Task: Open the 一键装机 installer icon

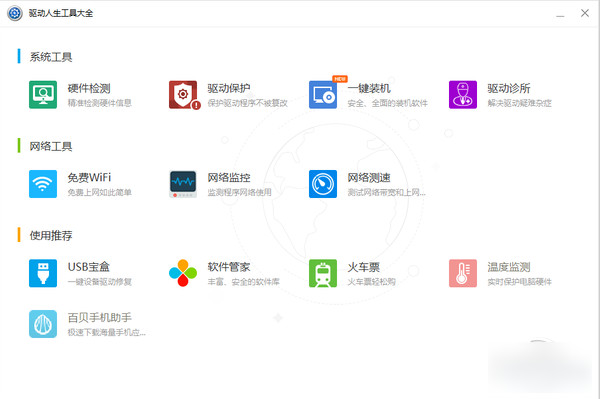Action: (x=323, y=94)
